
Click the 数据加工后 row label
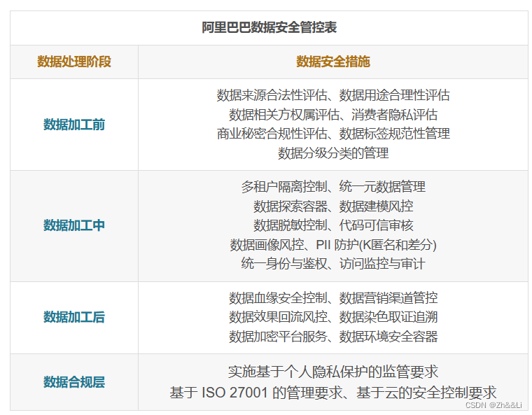74,317
